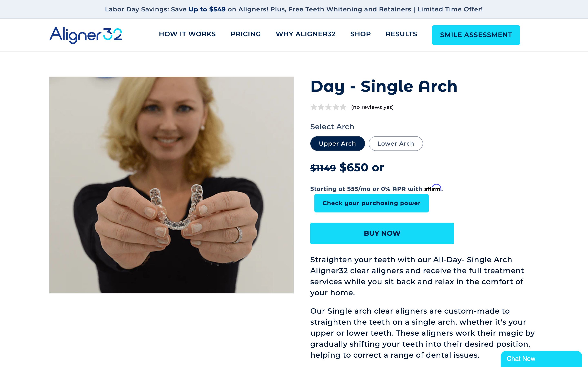Open the How It Works menu

[187, 34]
